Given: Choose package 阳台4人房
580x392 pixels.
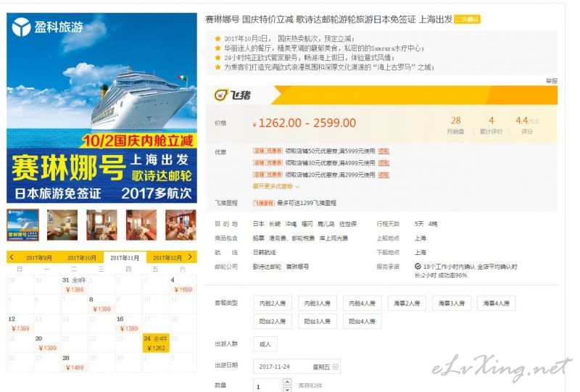Looking at the screenshot, I should tap(362, 322).
